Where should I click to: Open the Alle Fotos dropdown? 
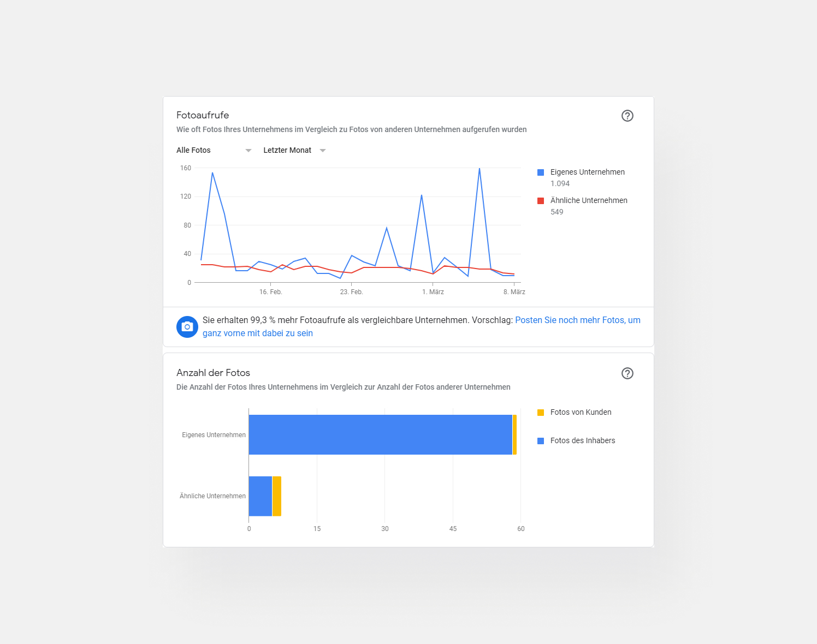point(213,150)
